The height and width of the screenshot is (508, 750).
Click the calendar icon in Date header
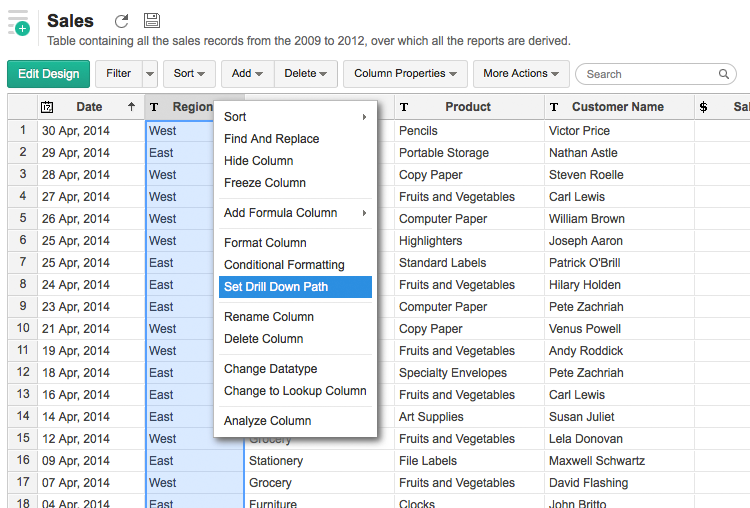(x=47, y=107)
